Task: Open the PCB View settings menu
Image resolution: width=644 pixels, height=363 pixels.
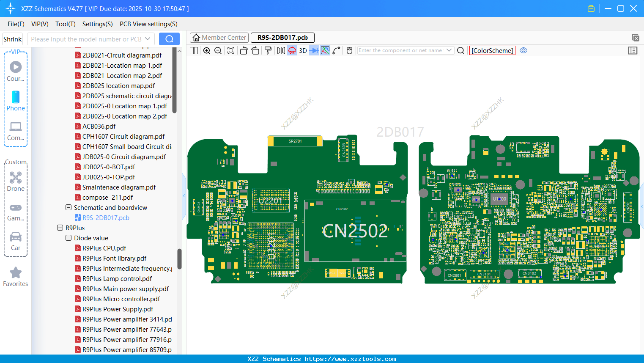Action: 148,24
